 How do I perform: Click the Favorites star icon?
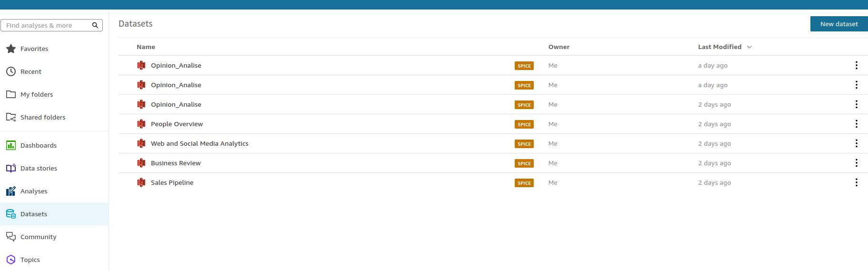point(11,49)
